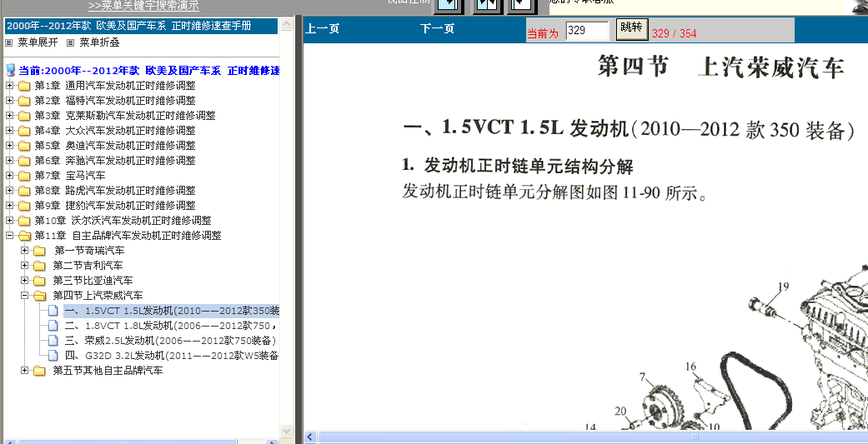Click content horizontal scrollbar left arrow
868x444 pixels.
[310, 437]
